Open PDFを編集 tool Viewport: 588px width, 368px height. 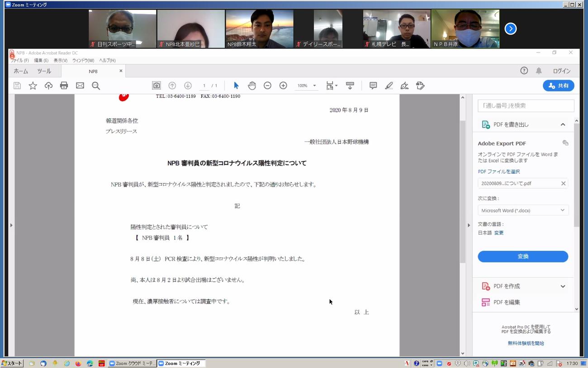click(507, 302)
